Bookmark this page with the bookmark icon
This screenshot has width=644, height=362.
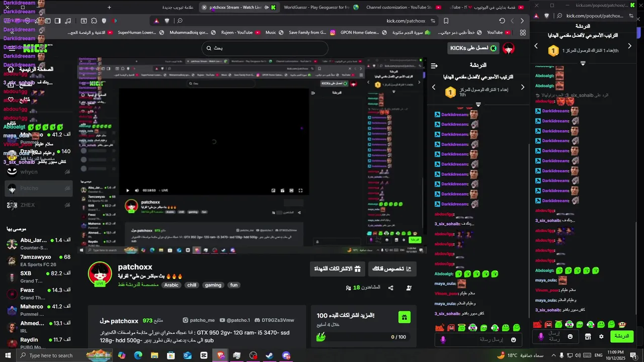point(446,21)
